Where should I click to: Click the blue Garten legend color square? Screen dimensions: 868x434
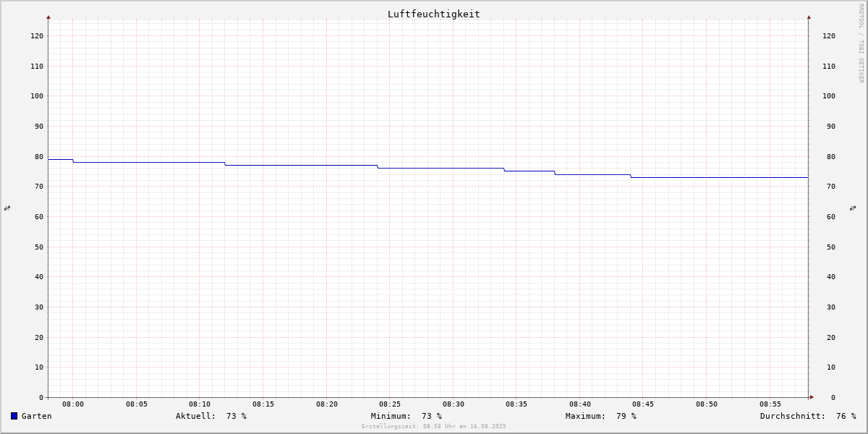[14, 416]
